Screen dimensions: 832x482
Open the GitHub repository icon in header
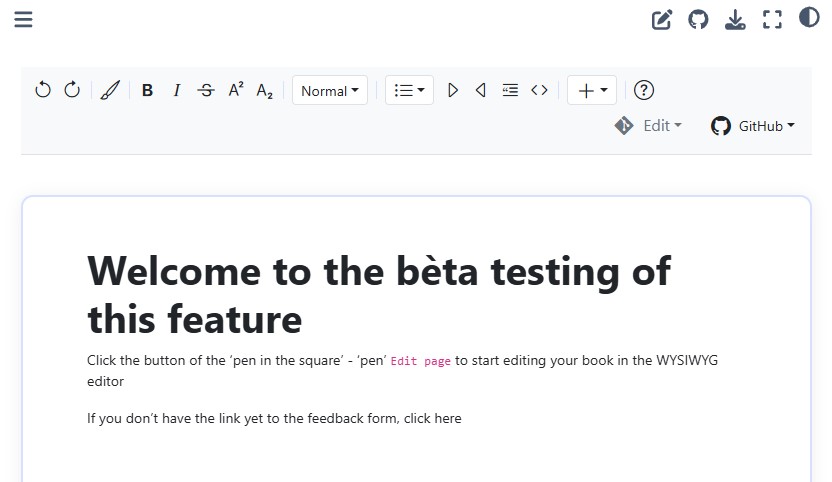[x=698, y=19]
